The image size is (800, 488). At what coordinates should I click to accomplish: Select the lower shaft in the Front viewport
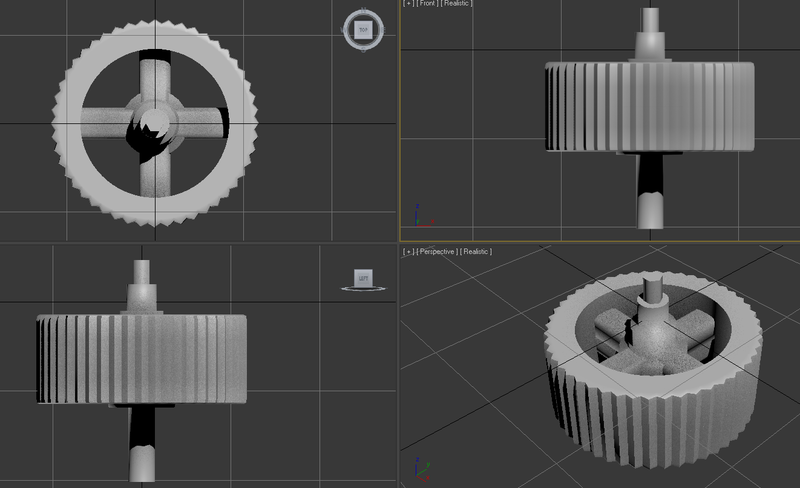pyautogui.click(x=650, y=200)
